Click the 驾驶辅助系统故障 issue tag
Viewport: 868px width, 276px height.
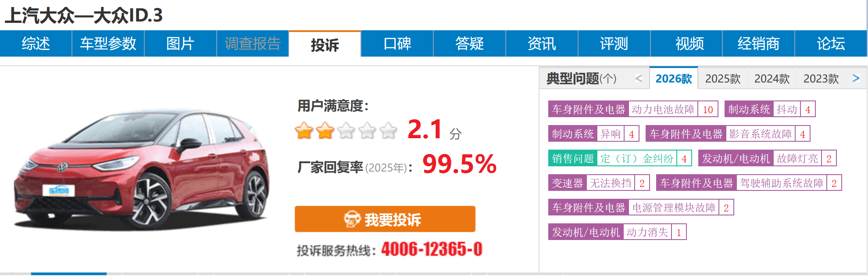tap(782, 183)
